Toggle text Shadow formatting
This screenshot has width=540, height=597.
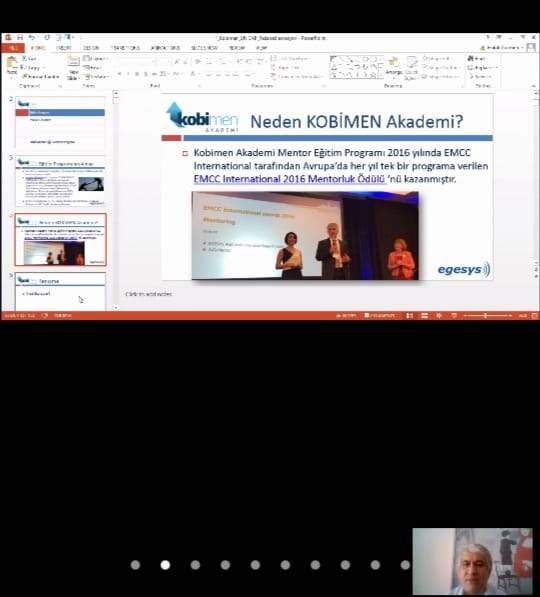click(145, 74)
